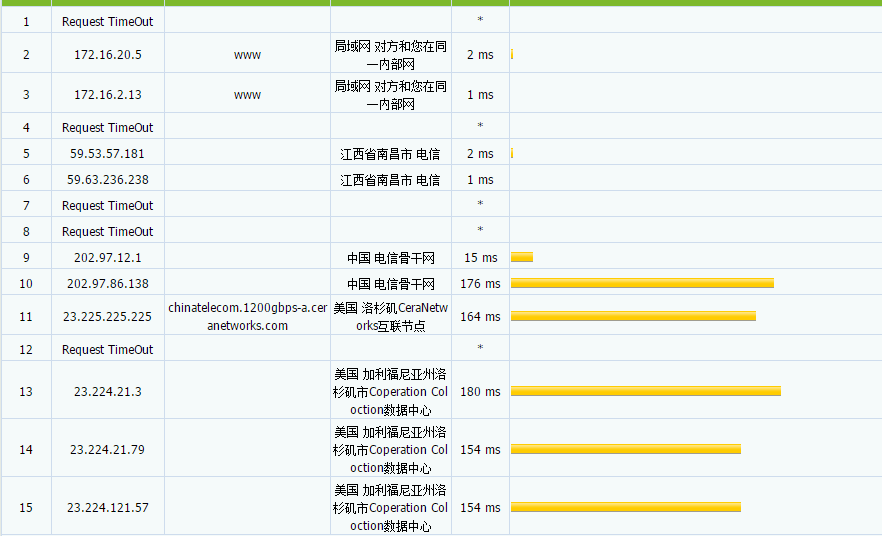Click www hostname in hop 3 row
The image size is (882, 536).
(248, 95)
